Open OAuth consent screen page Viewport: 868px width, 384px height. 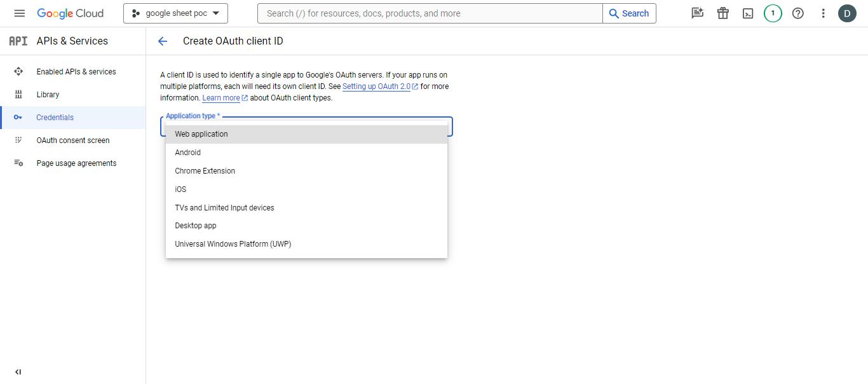73,141
